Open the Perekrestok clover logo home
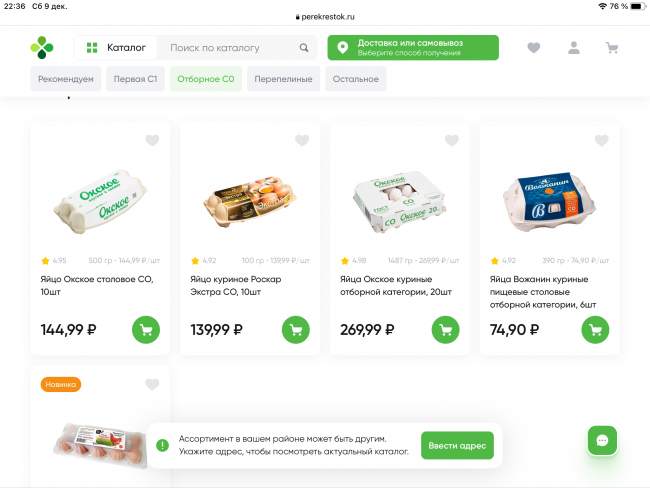The height and width of the screenshot is (488, 650). click(42, 48)
